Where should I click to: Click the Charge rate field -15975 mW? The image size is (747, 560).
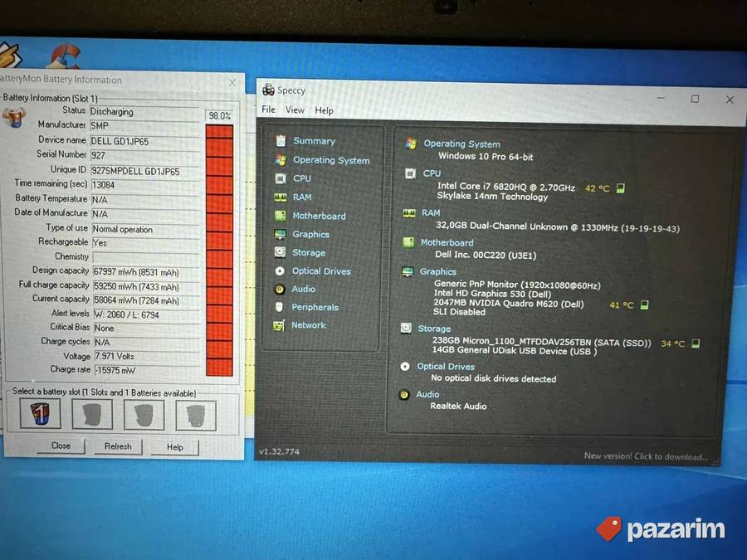pyautogui.click(x=146, y=370)
